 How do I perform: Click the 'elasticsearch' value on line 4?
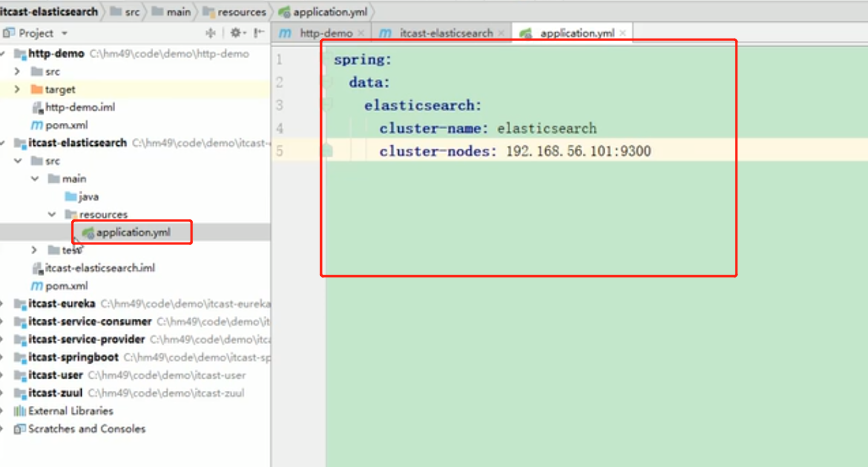tap(547, 128)
